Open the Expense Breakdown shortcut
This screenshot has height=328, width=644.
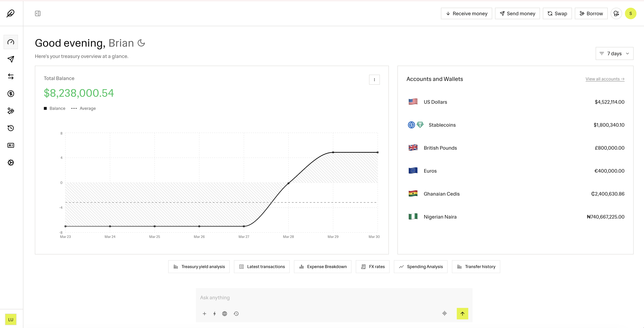click(x=323, y=267)
